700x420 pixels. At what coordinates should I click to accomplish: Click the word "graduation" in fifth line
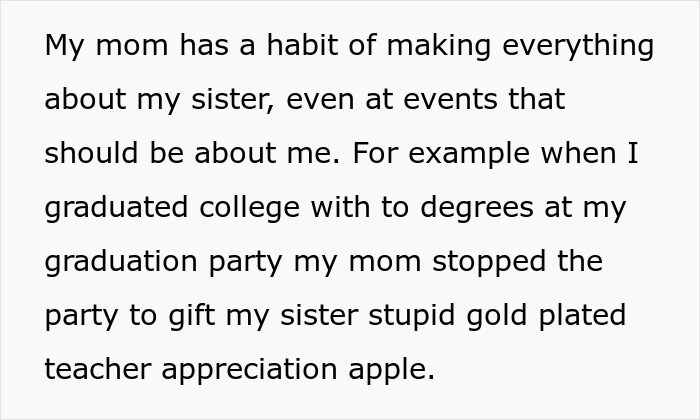coord(121,262)
